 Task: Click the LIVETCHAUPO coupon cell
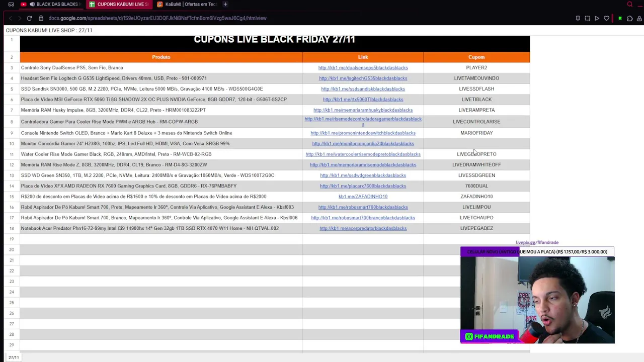[476, 218]
